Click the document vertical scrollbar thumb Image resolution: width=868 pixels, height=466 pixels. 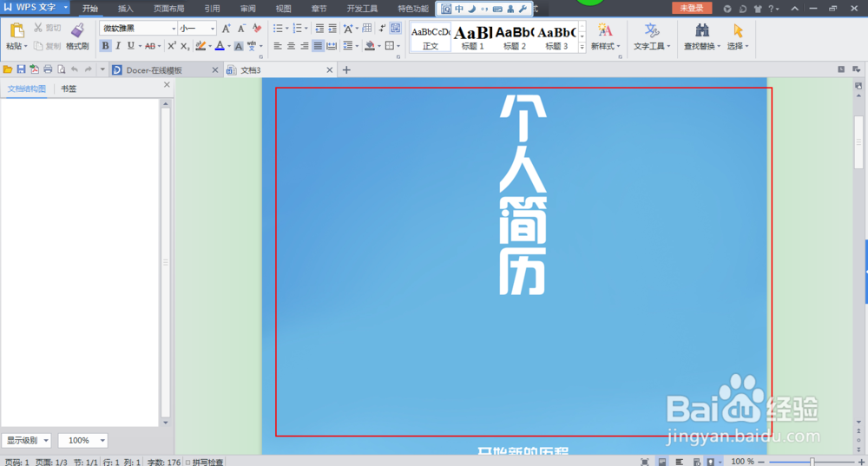click(858, 142)
